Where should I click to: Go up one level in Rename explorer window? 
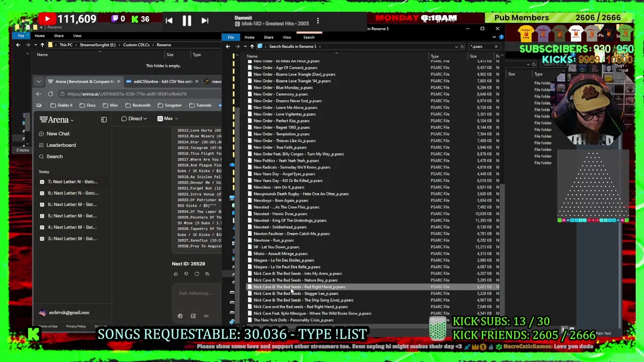pyautogui.click(x=42, y=45)
